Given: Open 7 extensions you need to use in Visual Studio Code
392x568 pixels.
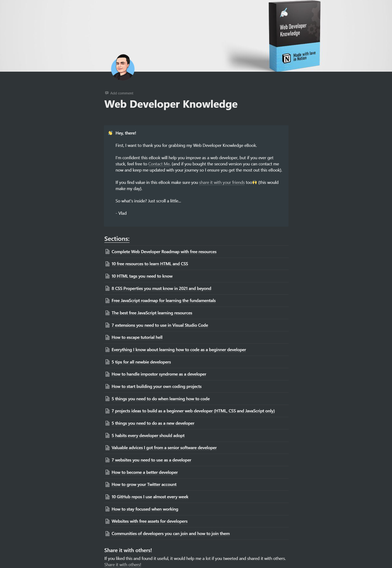Looking at the screenshot, I should tap(160, 325).
